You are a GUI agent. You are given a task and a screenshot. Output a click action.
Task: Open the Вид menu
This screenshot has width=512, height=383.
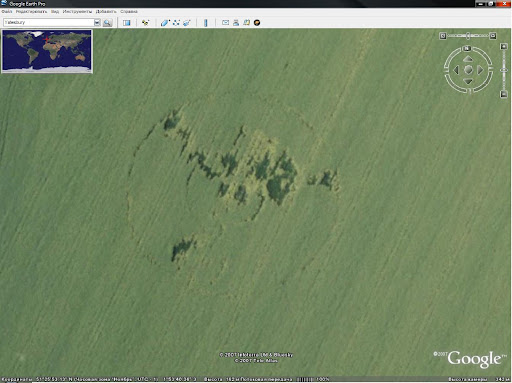(x=55, y=12)
